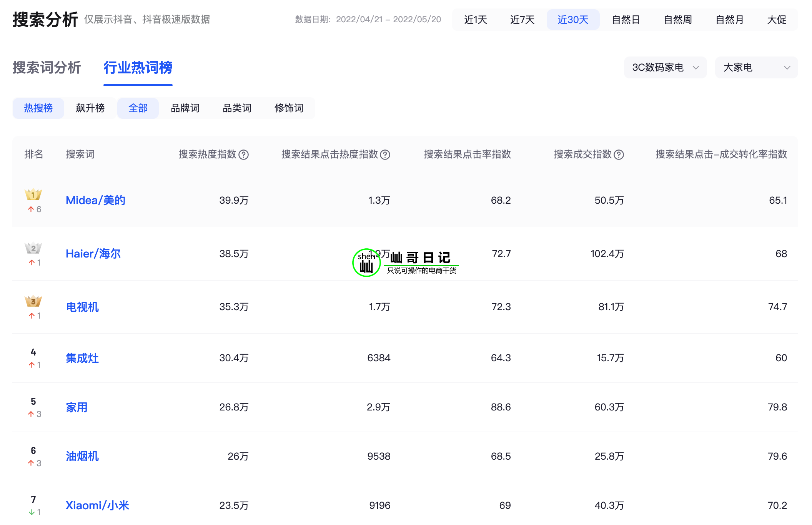Screen dimensions: 812x525
Task: Click the 38.5万 heat value for Haier
Action: pyautogui.click(x=234, y=254)
